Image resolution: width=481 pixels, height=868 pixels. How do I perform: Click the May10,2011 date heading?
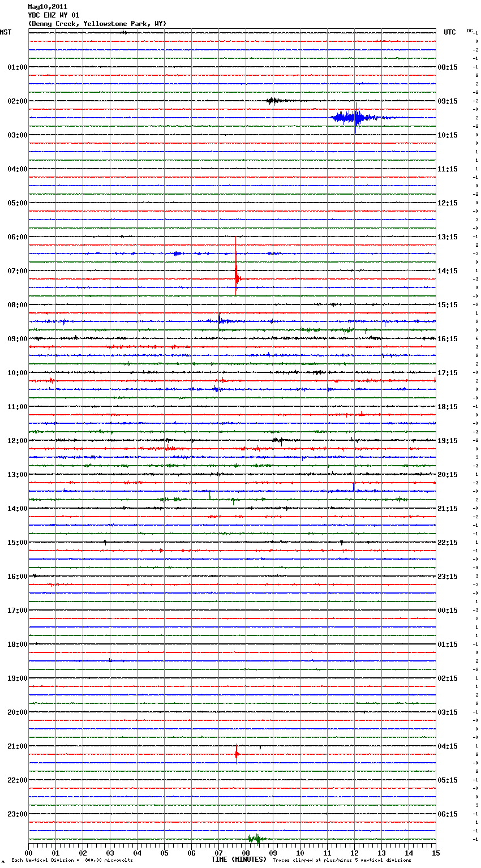coord(48,7)
